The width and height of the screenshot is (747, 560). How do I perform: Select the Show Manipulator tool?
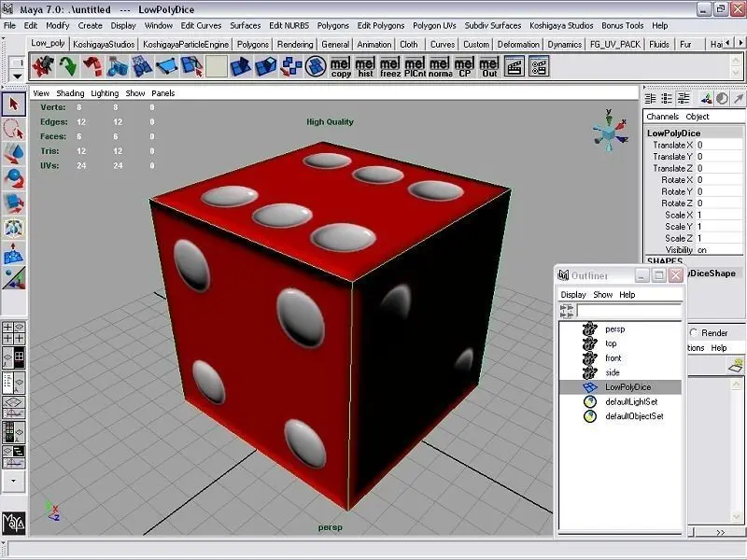(x=13, y=278)
